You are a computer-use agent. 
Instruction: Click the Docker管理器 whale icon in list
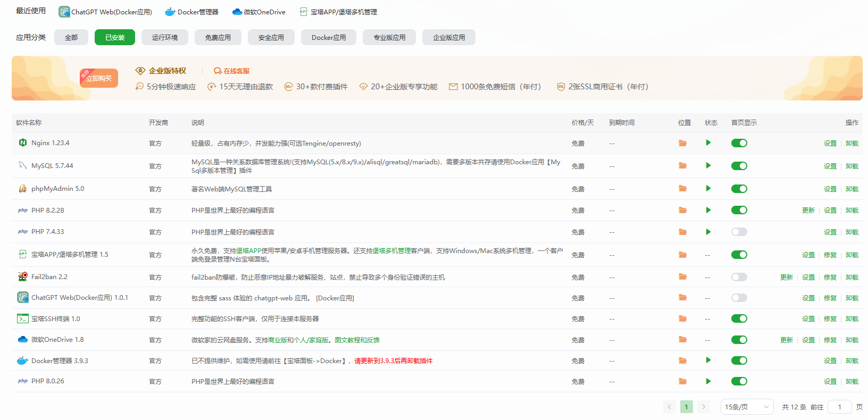pyautogui.click(x=22, y=360)
